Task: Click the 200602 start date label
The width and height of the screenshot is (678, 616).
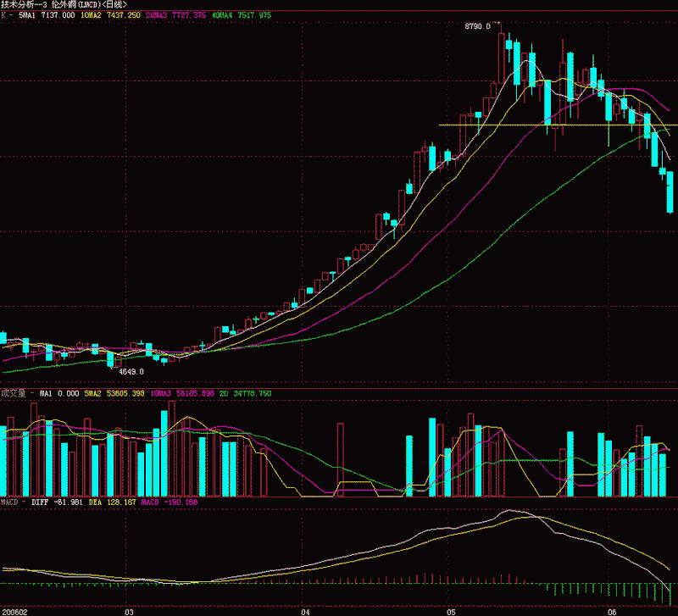Action: click(14, 610)
